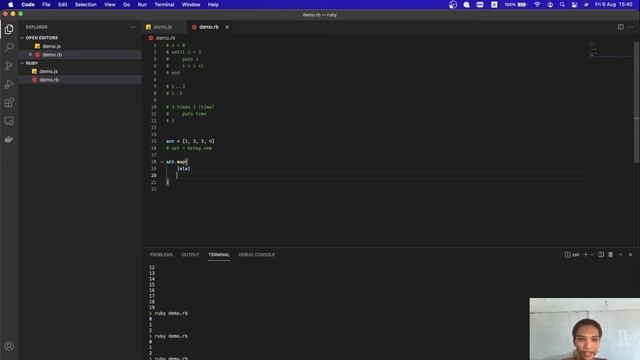Open Source Control view

(x=9, y=66)
